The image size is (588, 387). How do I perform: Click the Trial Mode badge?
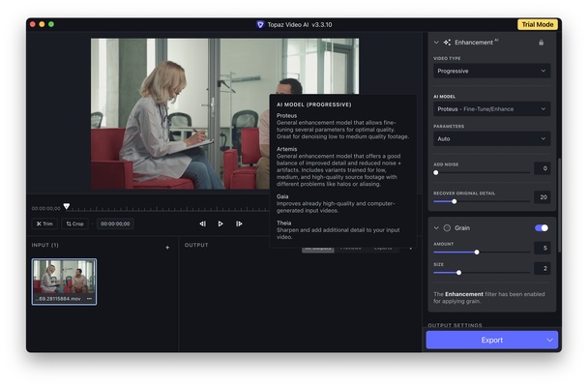click(x=538, y=24)
